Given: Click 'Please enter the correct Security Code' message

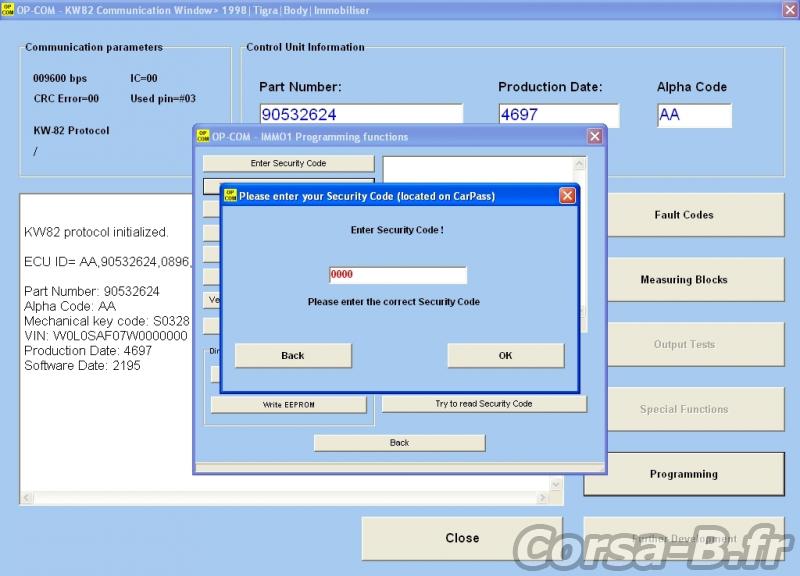Looking at the screenshot, I should 393,302.
